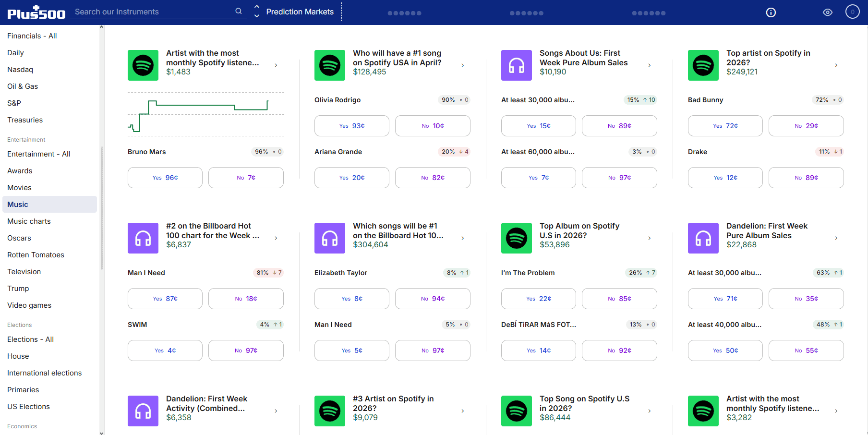Screen dimensions: 868x435
Task: Click headphones icon for #2 Billboard Hot 100
Action: coord(143,238)
